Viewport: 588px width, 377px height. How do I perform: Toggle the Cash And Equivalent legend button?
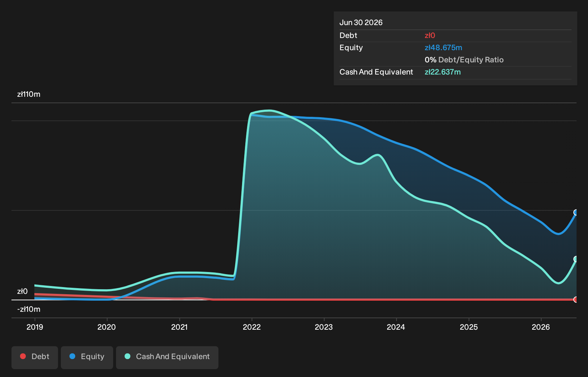[167, 357]
